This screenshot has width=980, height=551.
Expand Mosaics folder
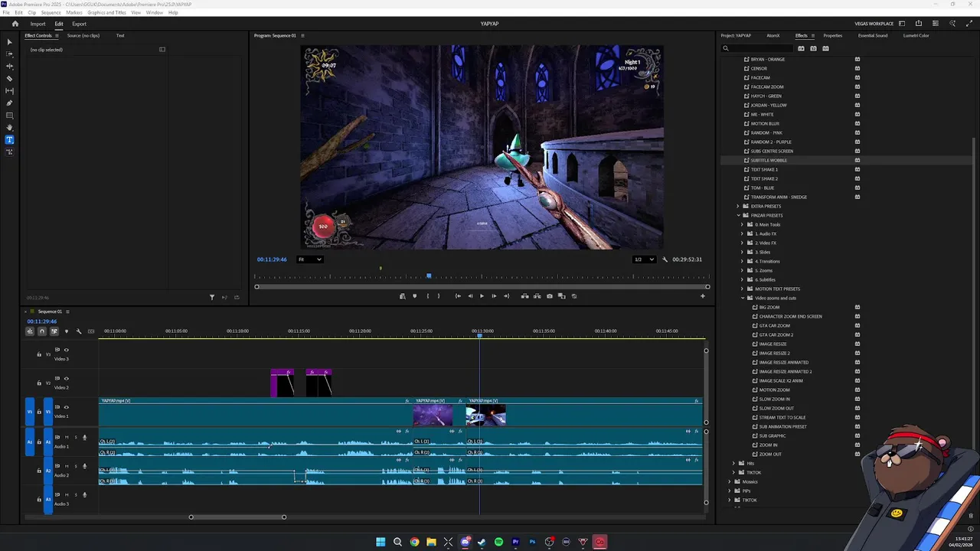click(730, 481)
